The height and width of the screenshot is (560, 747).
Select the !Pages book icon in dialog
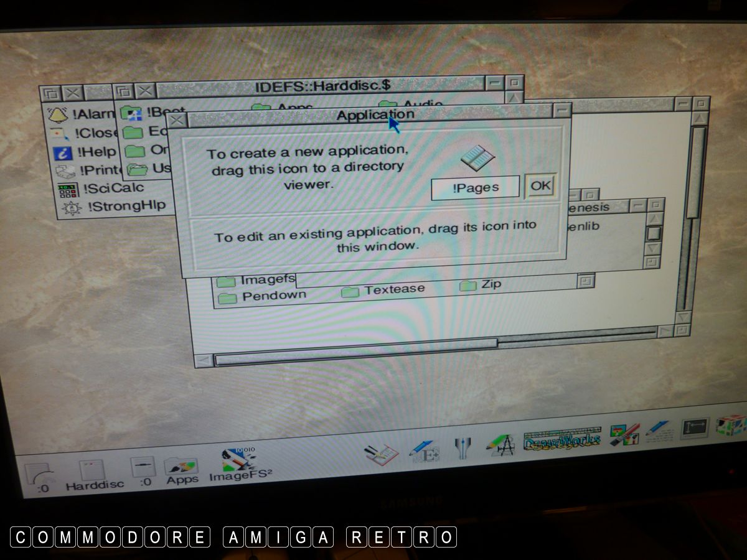(477, 159)
